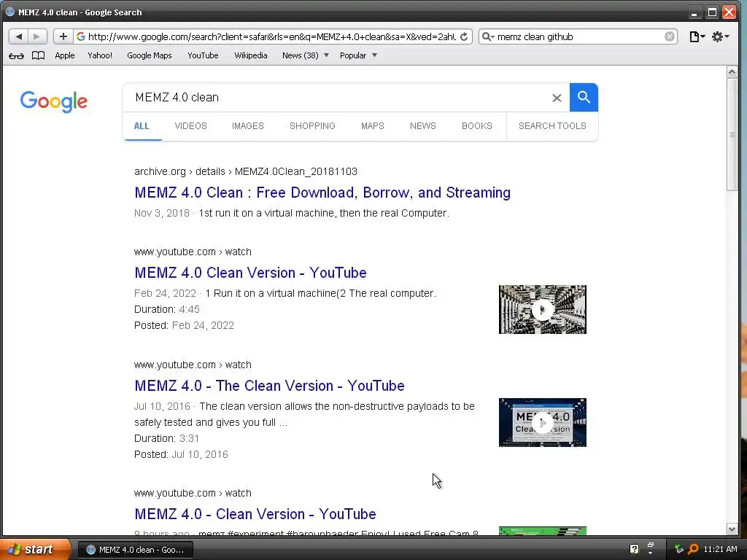Click the archive.org breadcrumb text
Screen dimensions: 747x560
(x=246, y=171)
